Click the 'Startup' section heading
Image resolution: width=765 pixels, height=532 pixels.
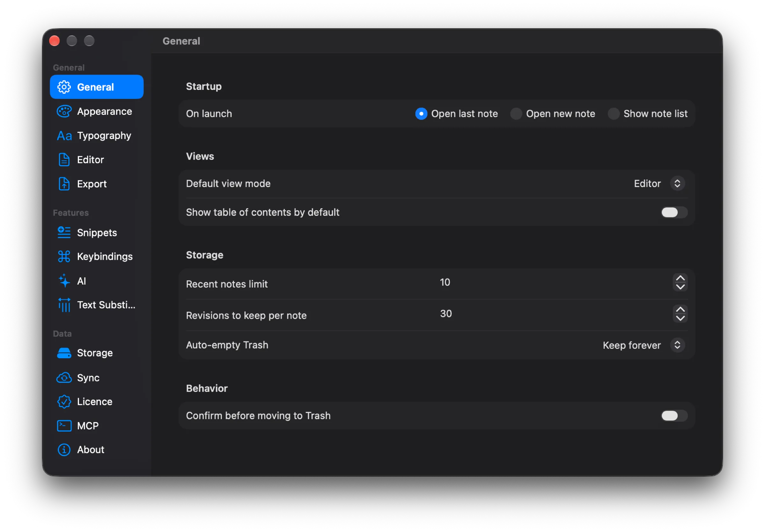click(x=204, y=86)
